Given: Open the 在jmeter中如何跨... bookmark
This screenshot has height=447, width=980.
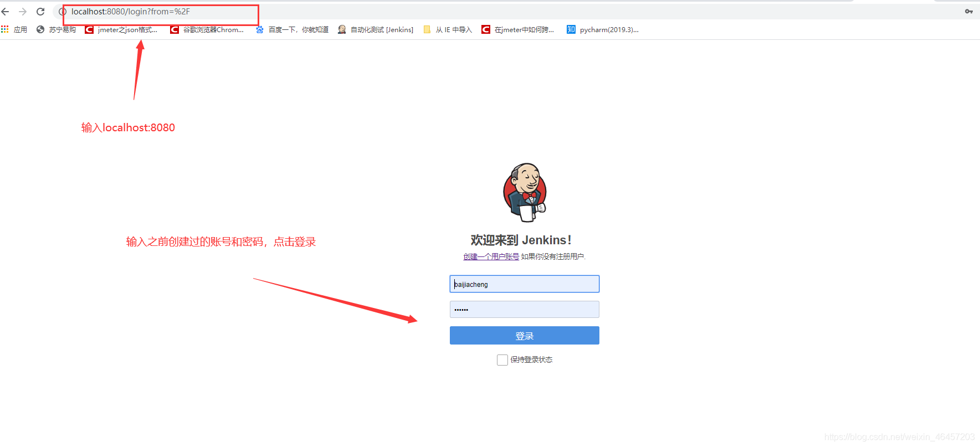Looking at the screenshot, I should pyautogui.click(x=518, y=29).
